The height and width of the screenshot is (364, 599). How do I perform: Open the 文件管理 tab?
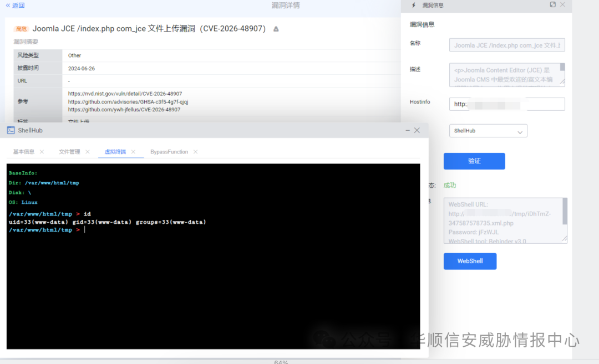(x=69, y=152)
